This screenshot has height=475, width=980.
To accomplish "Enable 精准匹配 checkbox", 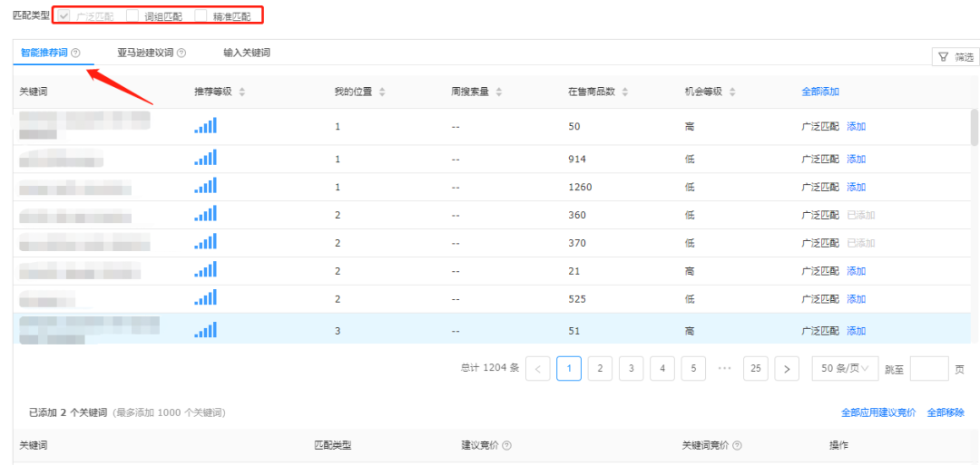I will click(x=201, y=15).
